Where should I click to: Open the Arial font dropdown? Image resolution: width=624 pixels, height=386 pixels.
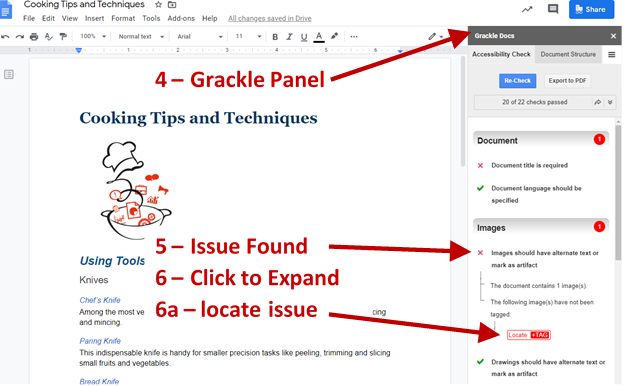pos(200,37)
